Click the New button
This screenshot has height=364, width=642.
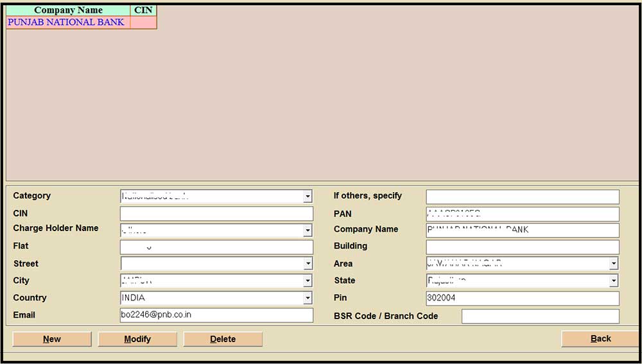[x=52, y=339]
